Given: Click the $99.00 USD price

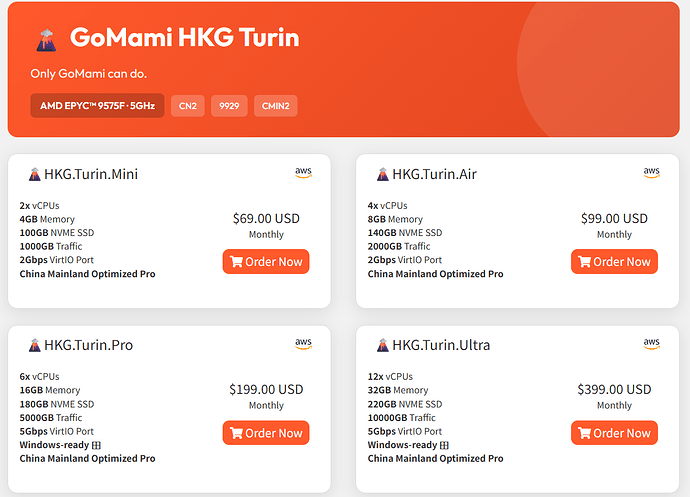Looking at the screenshot, I should pyautogui.click(x=614, y=218).
